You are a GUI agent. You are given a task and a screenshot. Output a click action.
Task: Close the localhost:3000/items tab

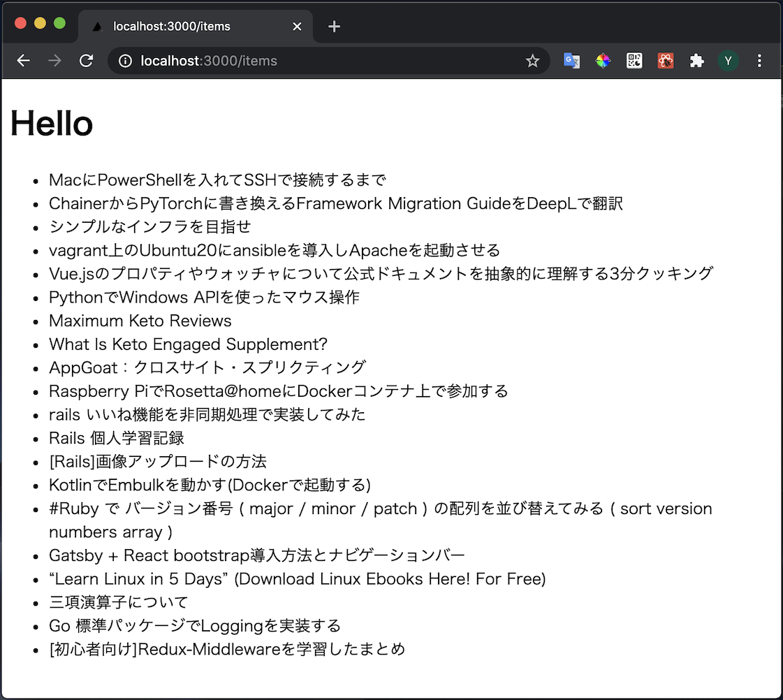(297, 27)
